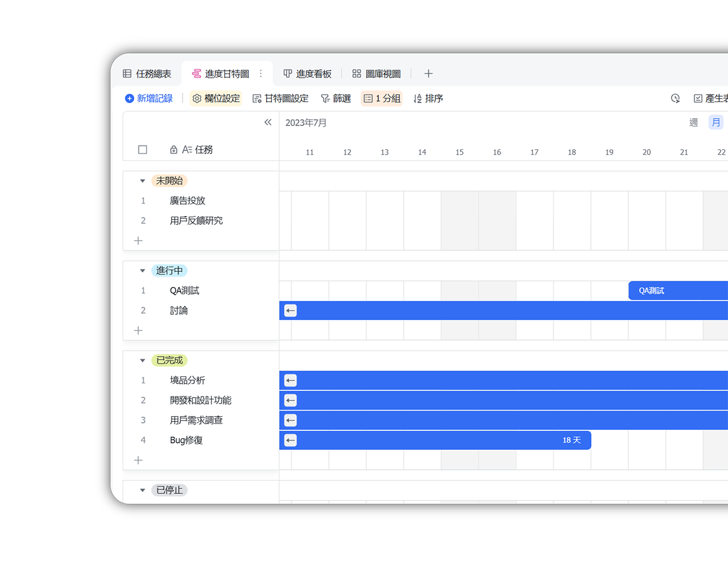Add a record in 未開始 group
728x568 pixels.
[138, 241]
